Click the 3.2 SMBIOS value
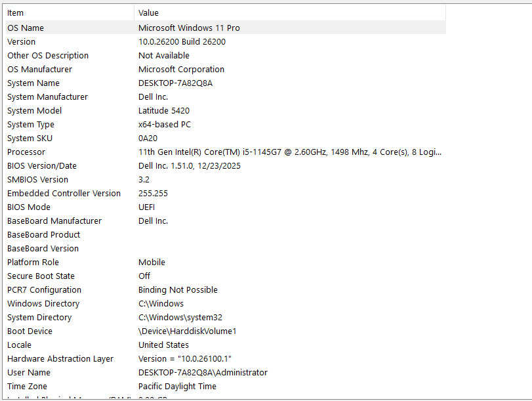Viewport: 532px width, 401px height. 144,180
